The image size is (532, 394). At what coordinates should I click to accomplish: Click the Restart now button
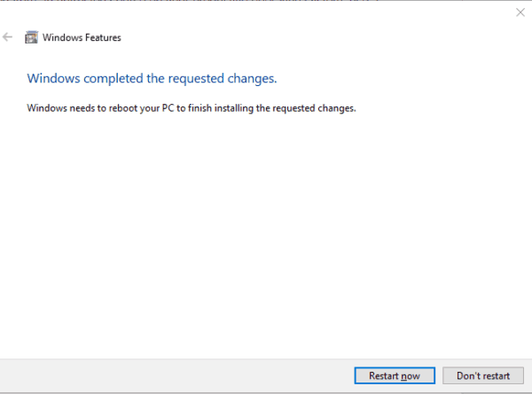pyautogui.click(x=394, y=375)
